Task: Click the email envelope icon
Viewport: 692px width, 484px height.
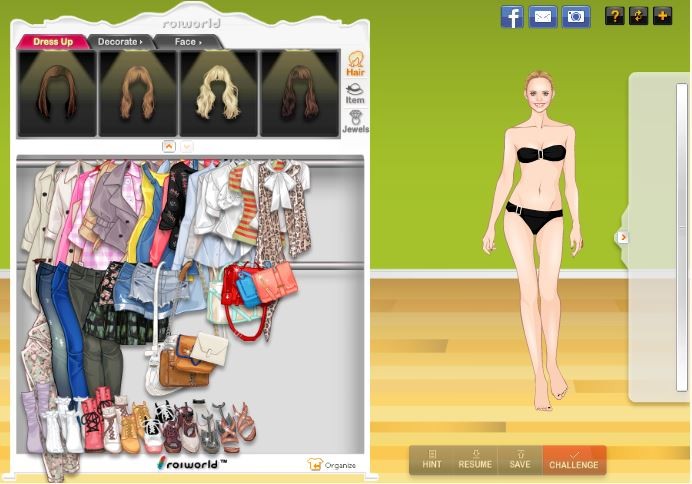Action: tap(543, 16)
